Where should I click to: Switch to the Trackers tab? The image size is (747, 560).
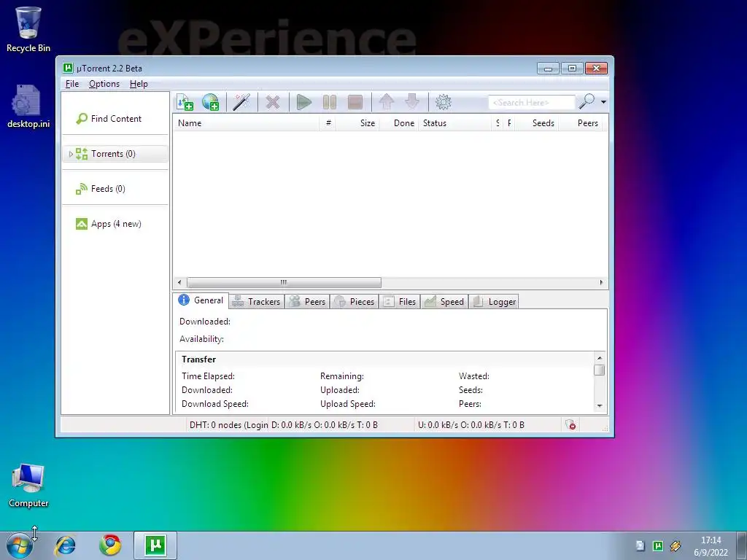coord(257,301)
